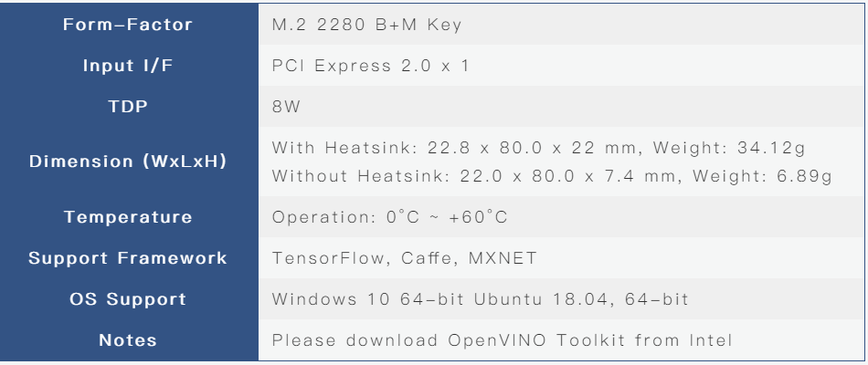Screen dimensions: 868x365
Task: Select the Operation 0°C ~ +60°C value
Action: (390, 217)
